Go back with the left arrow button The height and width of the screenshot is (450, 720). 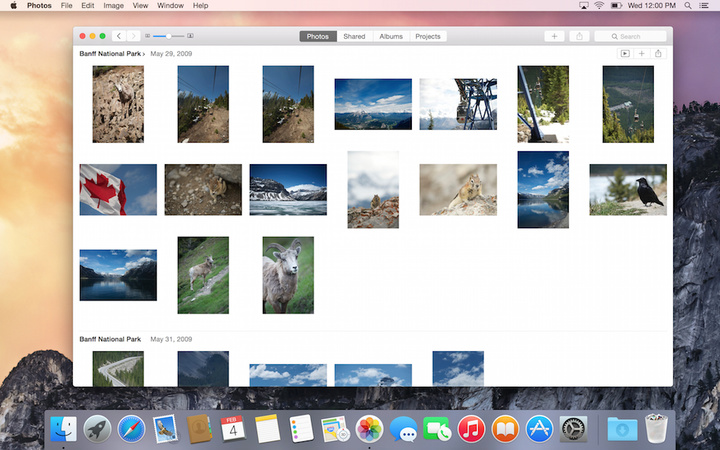119,36
